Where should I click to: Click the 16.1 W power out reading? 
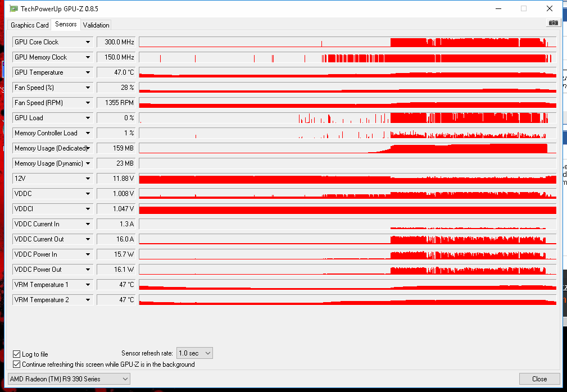[x=116, y=270]
